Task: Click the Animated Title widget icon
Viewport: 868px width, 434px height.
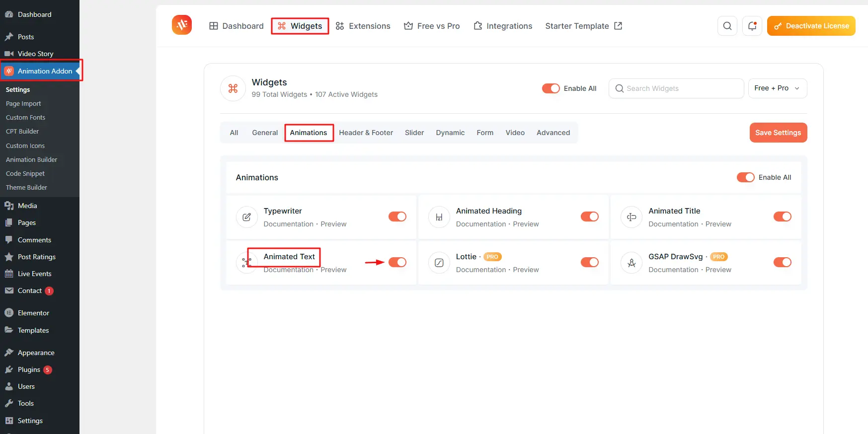Action: pyautogui.click(x=631, y=217)
